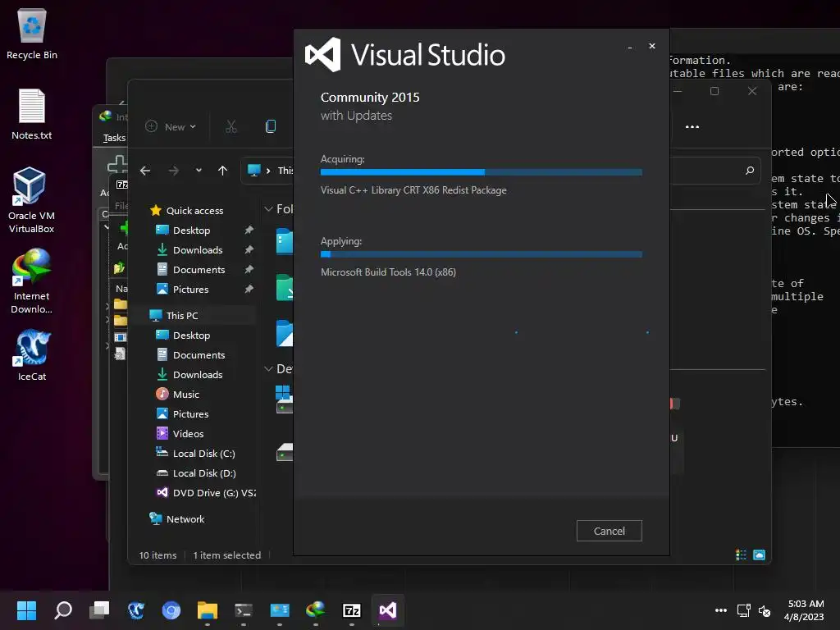This screenshot has width=840, height=630.
Task: Open Local Disk (C:) in navigation pane
Action: click(x=203, y=454)
